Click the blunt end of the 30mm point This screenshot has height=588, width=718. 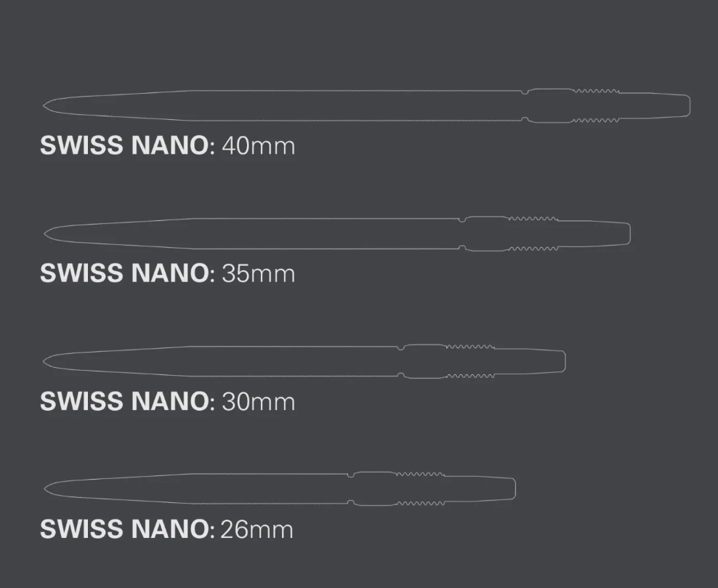tap(562, 361)
